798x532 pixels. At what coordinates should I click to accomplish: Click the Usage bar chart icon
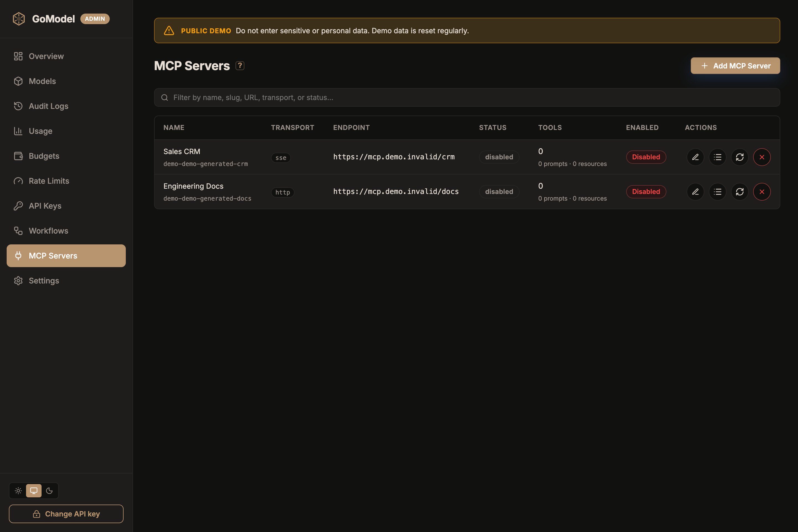(18, 131)
